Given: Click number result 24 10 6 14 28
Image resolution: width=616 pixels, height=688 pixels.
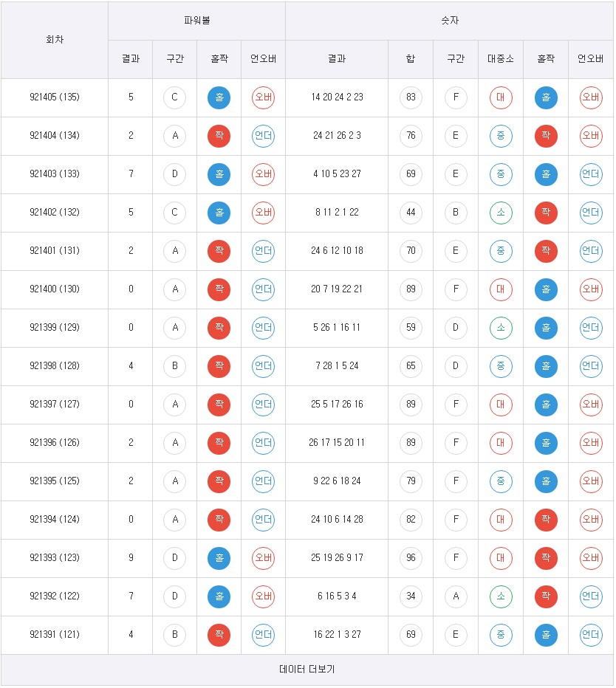Looking at the screenshot, I should 338,520.
